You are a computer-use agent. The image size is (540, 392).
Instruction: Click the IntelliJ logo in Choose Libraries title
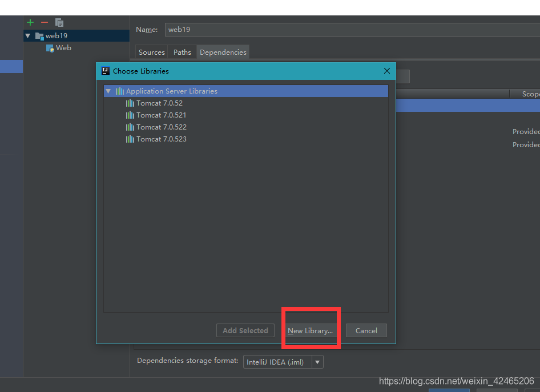tap(106, 71)
